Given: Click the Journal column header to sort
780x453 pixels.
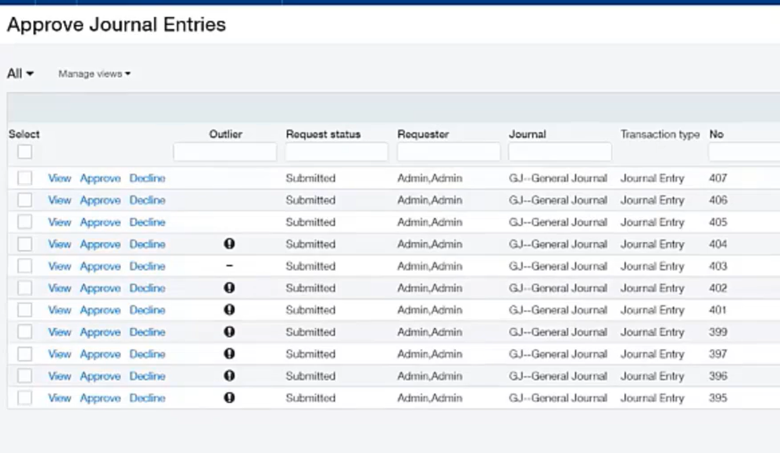Looking at the screenshot, I should pyautogui.click(x=527, y=134).
